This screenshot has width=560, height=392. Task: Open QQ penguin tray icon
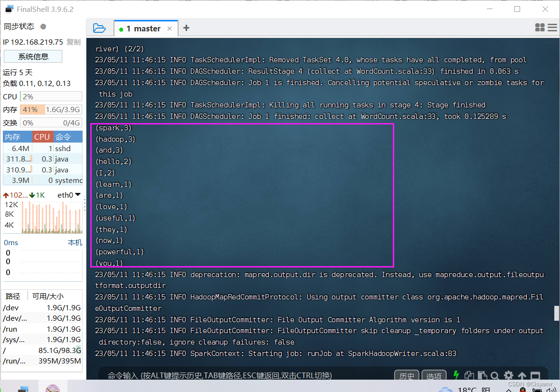click(522, 390)
